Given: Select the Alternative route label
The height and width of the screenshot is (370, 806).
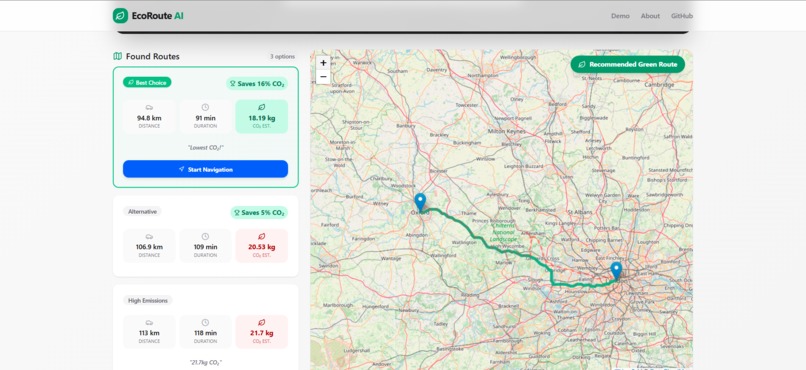Looking at the screenshot, I should 142,211.
